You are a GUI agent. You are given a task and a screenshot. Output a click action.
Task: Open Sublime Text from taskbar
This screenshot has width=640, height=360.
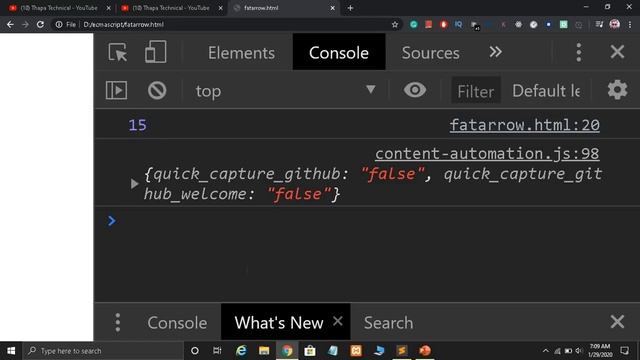point(402,351)
